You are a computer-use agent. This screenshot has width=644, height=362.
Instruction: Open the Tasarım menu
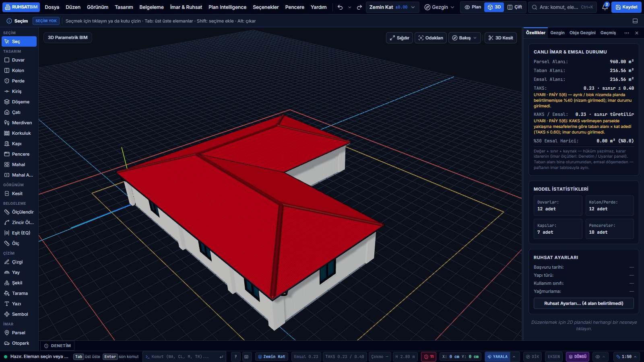pyautogui.click(x=124, y=7)
